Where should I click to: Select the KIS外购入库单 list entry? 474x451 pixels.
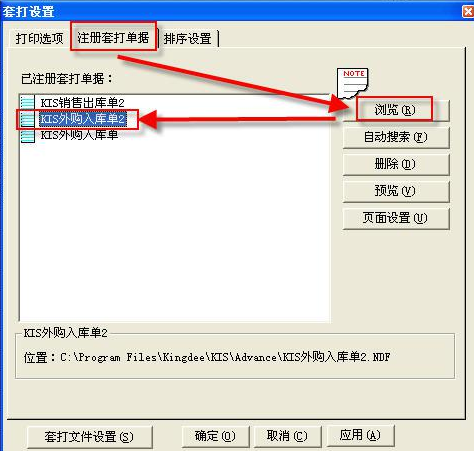point(79,135)
